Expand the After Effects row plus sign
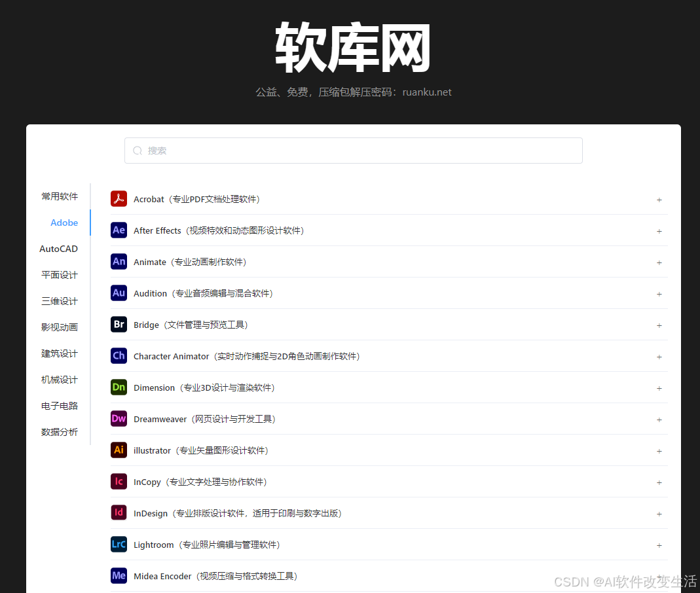This screenshot has width=700, height=593. pos(659,231)
